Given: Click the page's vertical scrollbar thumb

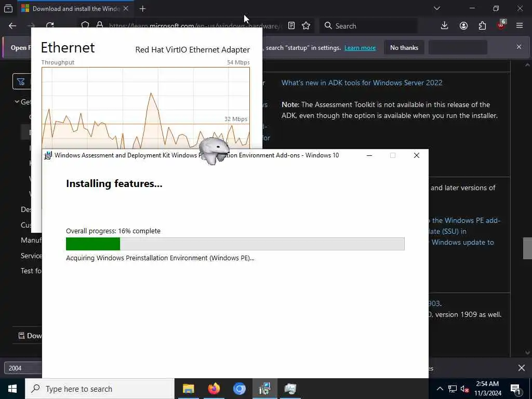Looking at the screenshot, I should coord(527,248).
